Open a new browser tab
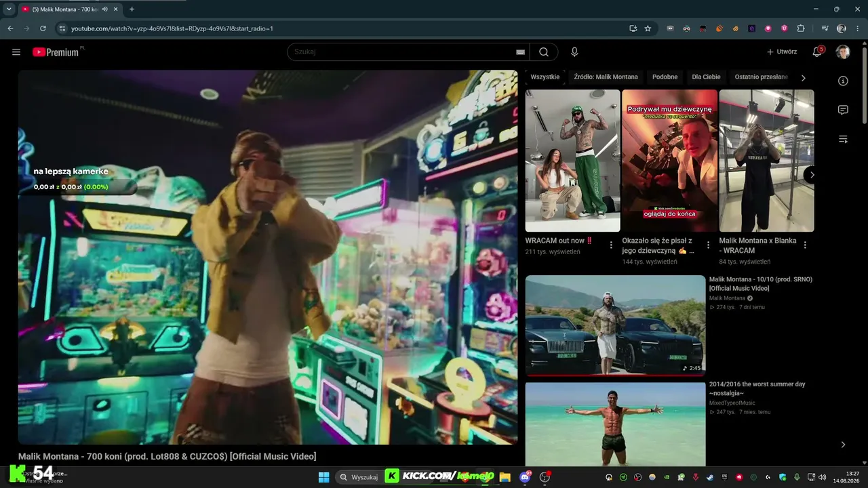 tap(132, 9)
